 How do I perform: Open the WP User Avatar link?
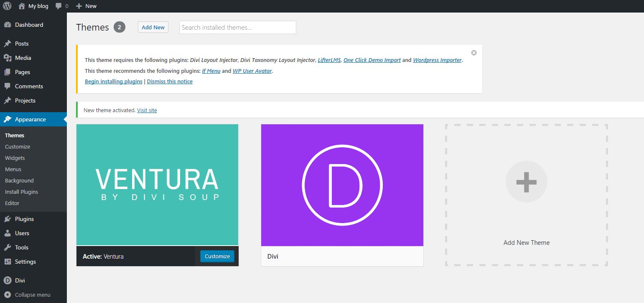252,71
